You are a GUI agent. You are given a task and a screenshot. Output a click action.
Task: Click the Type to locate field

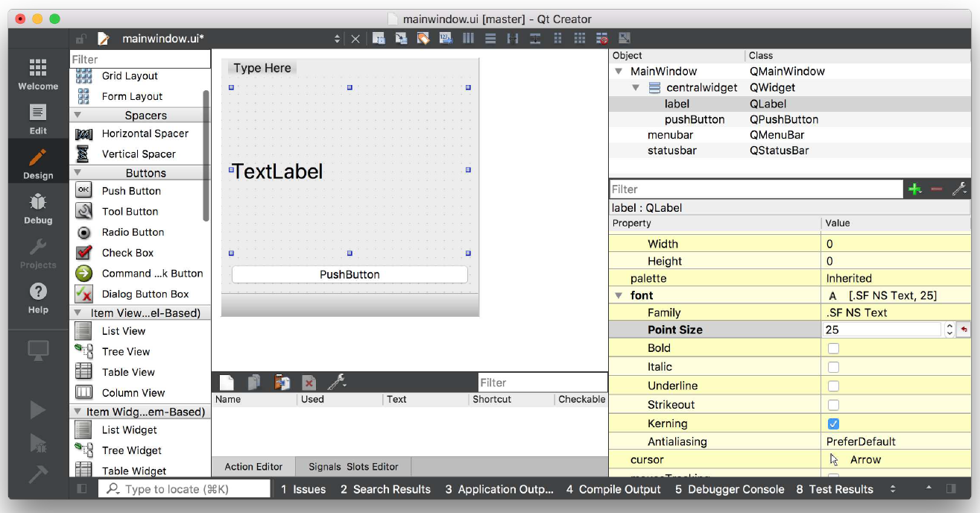click(185, 489)
